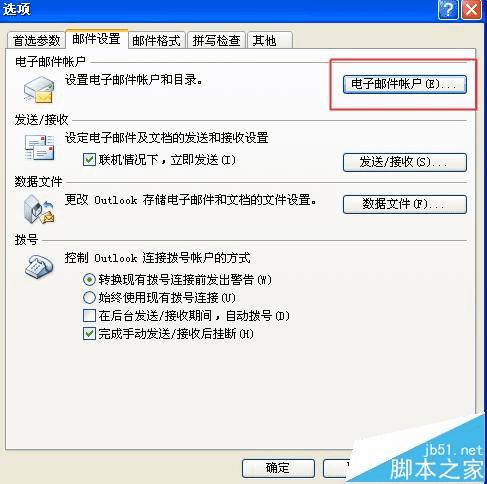Image resolution: width=487 pixels, height=484 pixels.
Task: Enable 在后台发送/接收期间，自动拨号 checkbox
Action: [x=89, y=316]
